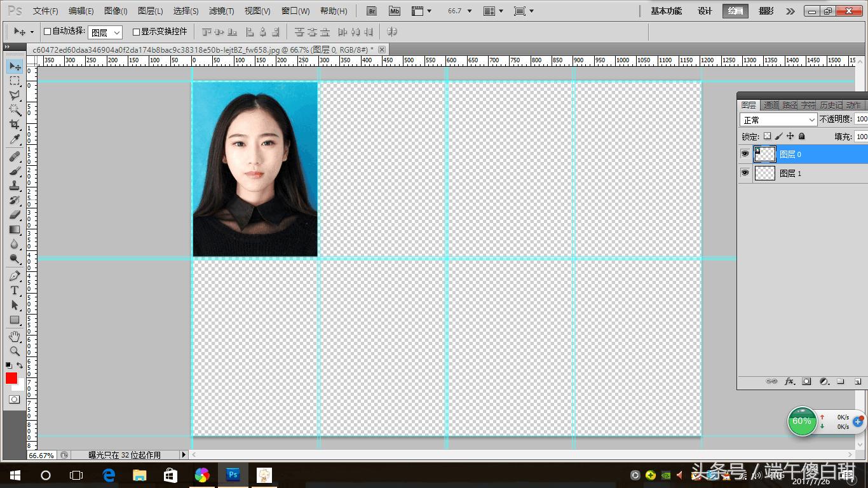The width and height of the screenshot is (868, 488).
Task: Select the Move tool
Action: coord(15,66)
